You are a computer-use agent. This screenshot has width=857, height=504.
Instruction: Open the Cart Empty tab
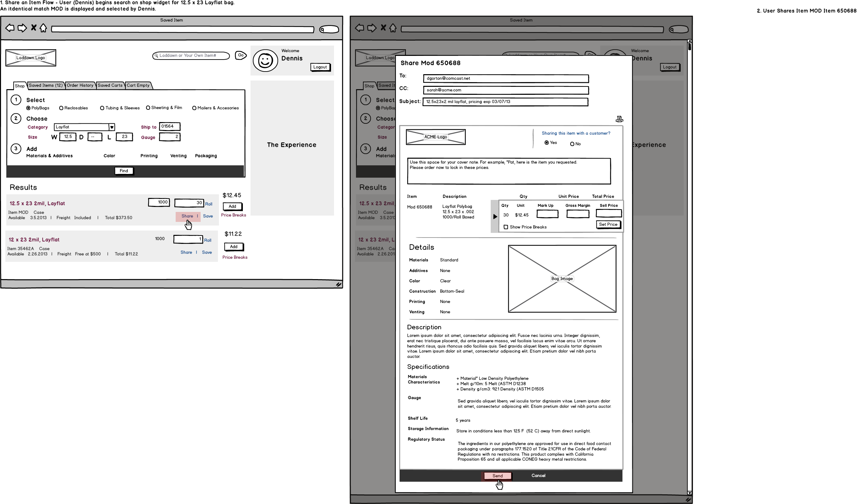coord(138,85)
